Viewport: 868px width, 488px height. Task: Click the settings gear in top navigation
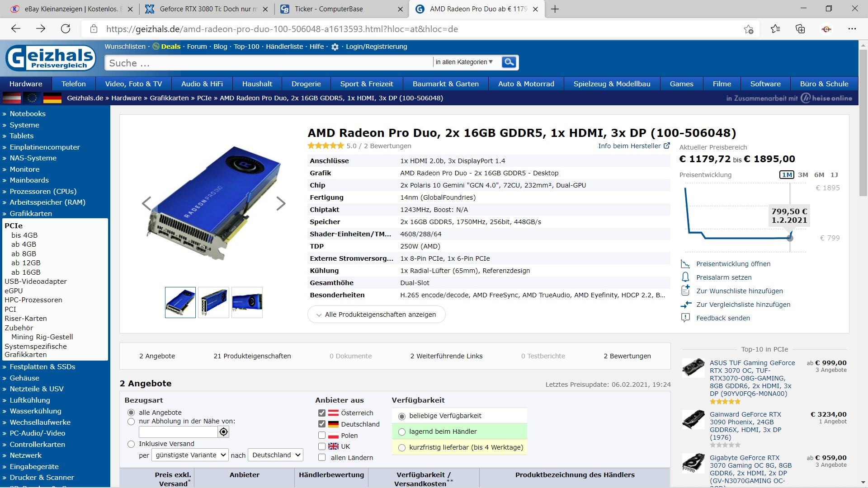pos(335,47)
